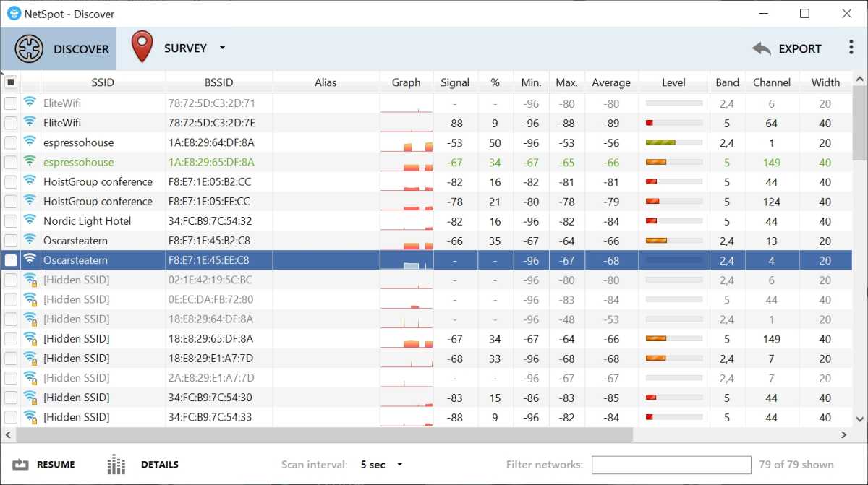This screenshot has width=868, height=485.
Task: Click the Details histogram icon
Action: (x=116, y=464)
